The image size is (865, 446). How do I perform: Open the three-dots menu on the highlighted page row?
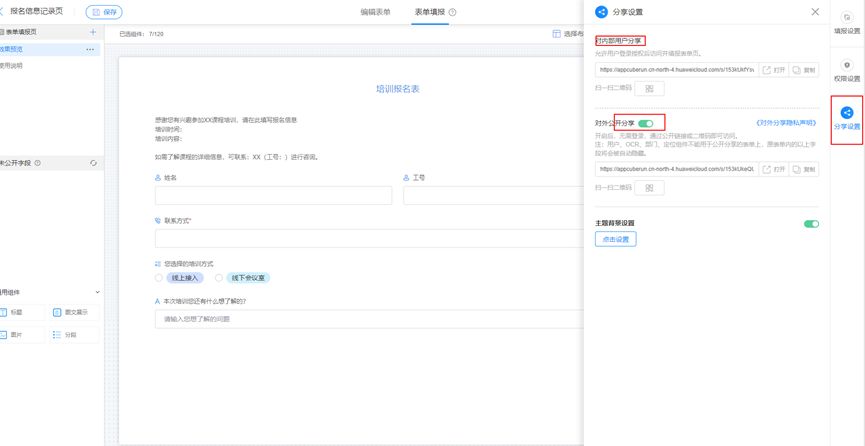[x=90, y=50]
